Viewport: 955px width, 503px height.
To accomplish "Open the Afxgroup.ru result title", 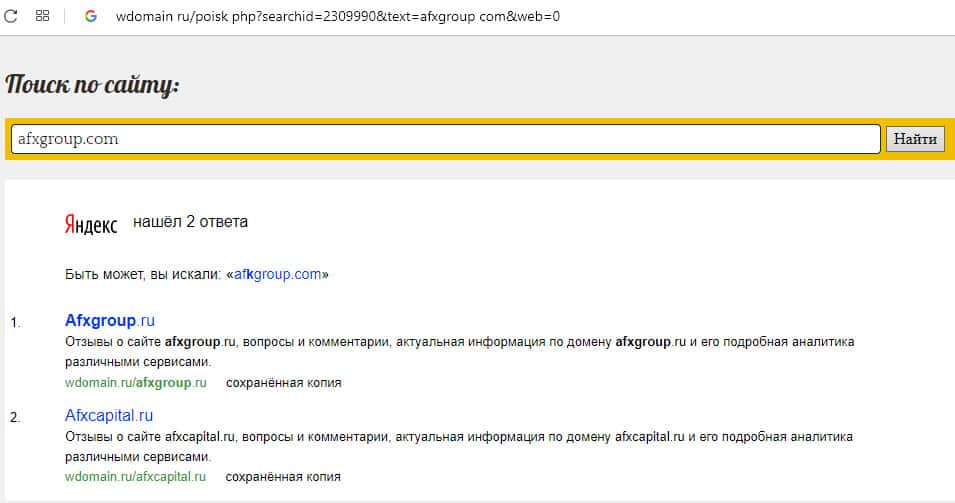I will click(x=110, y=320).
